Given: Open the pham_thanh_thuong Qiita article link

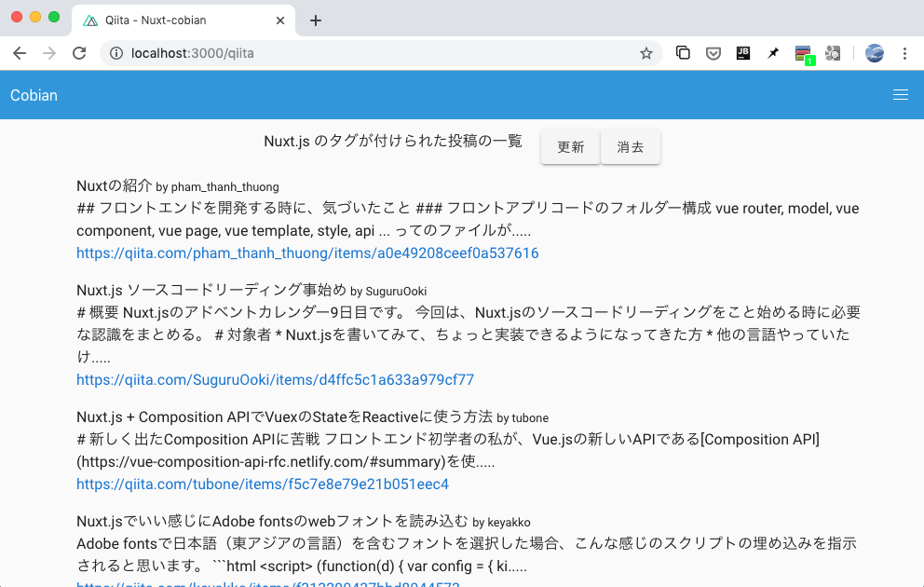Looking at the screenshot, I should coord(307,253).
